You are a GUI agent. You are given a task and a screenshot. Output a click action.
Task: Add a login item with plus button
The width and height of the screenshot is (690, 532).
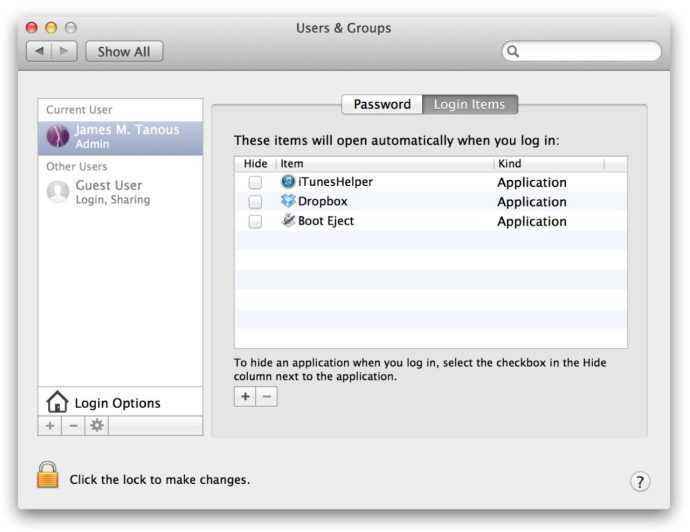point(245,396)
